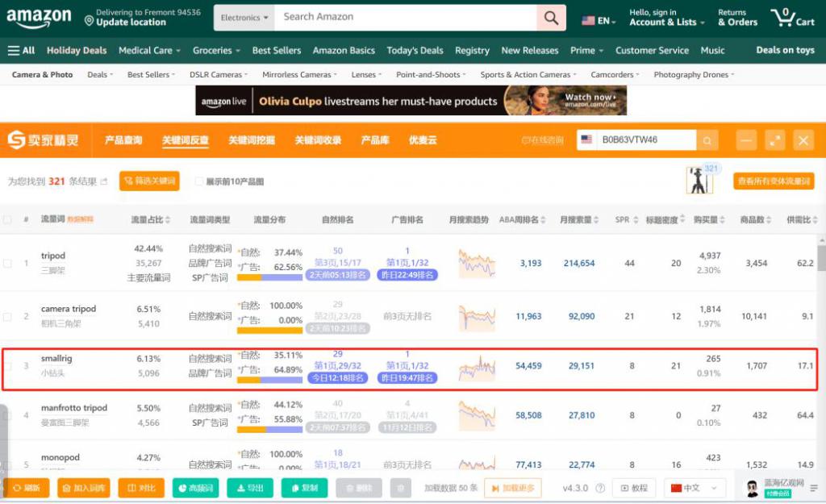Click the 查看所有变体流量词 button

pos(773,181)
